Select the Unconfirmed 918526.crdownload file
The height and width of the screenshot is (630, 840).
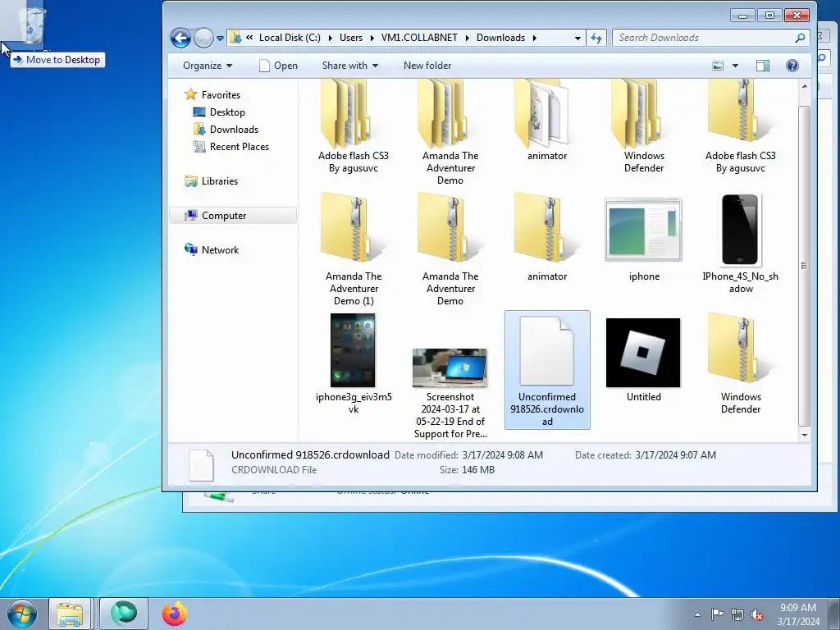[547, 370]
